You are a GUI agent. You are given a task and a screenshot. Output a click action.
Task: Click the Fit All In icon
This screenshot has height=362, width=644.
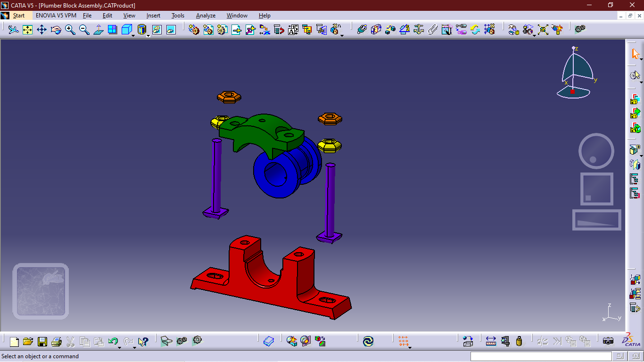pyautogui.click(x=28, y=30)
